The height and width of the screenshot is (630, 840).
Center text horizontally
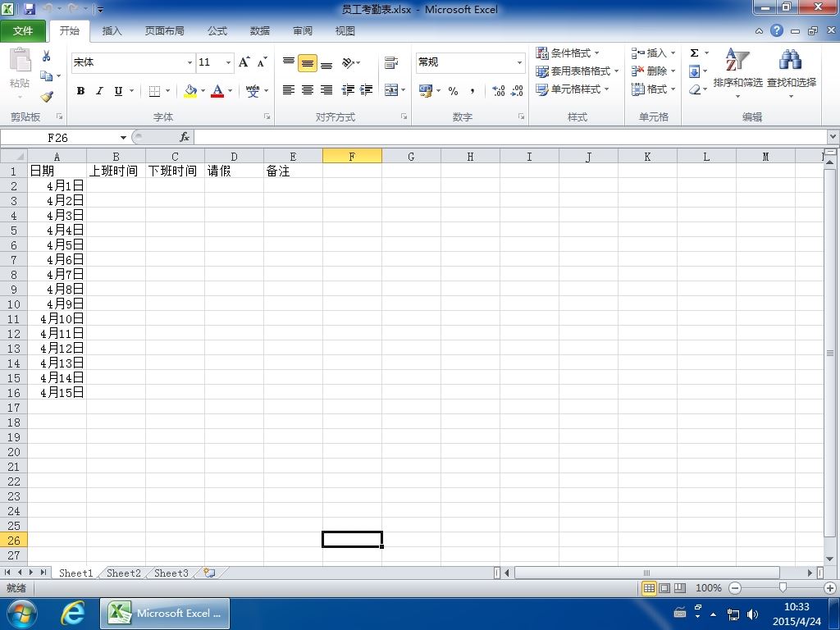pos(308,90)
